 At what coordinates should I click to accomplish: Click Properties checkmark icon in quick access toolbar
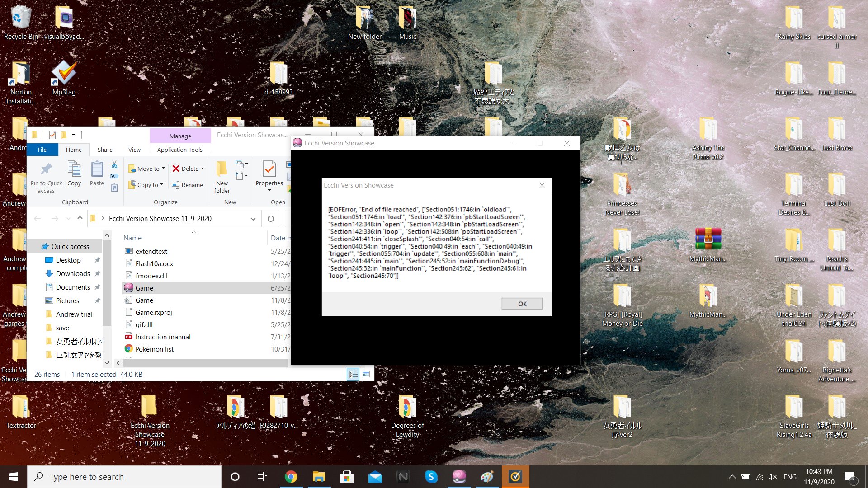pos(52,135)
